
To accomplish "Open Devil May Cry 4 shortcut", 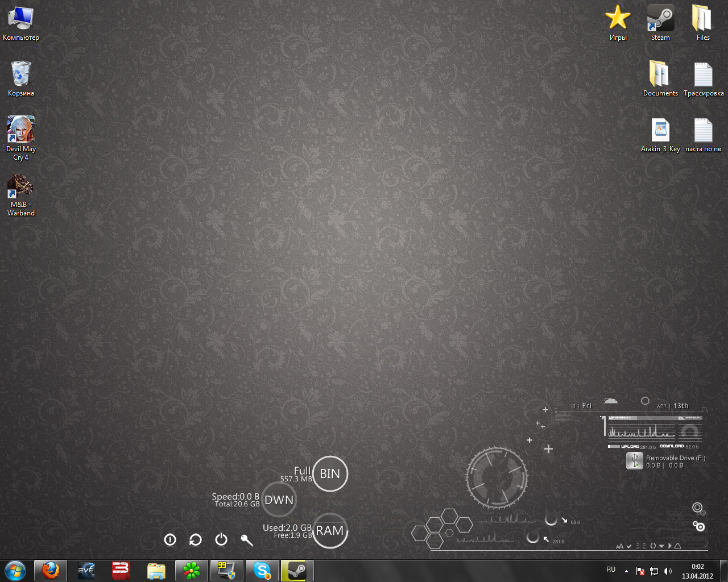I will click(x=21, y=130).
